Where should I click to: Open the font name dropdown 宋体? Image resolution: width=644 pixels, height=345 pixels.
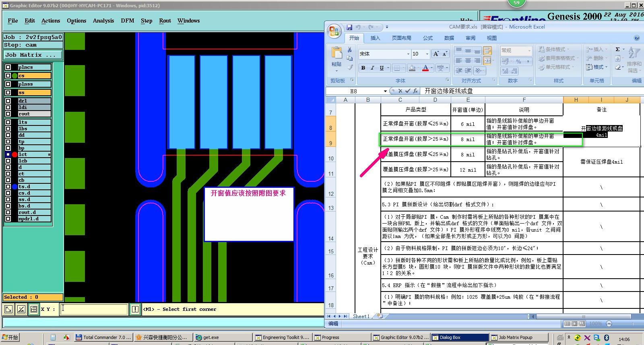(x=408, y=54)
